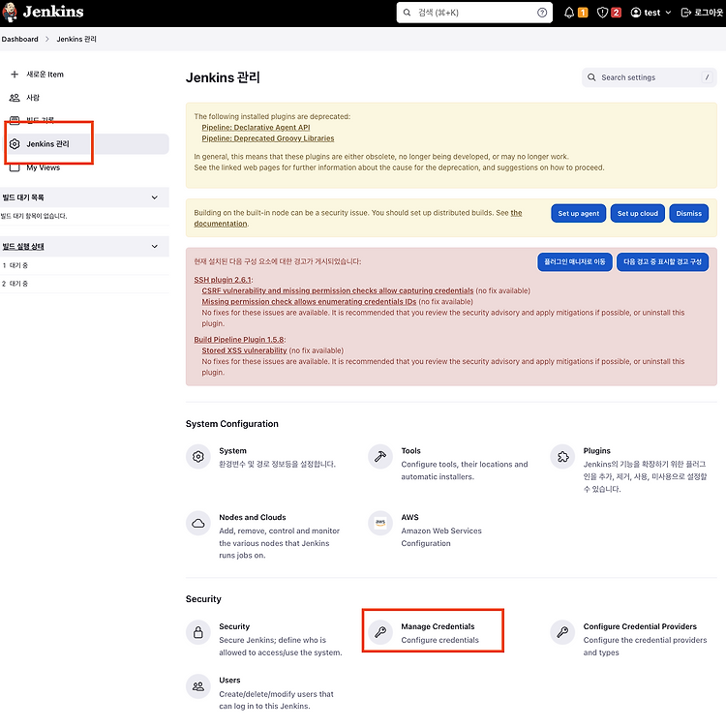Open Configure Credential Providers key icon

562,632
